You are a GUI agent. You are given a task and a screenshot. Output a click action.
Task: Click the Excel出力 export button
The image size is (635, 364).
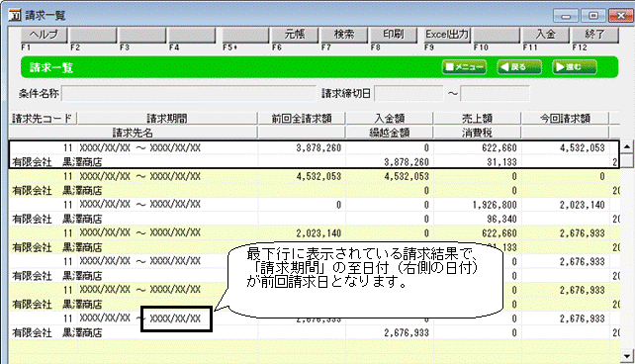click(x=447, y=35)
